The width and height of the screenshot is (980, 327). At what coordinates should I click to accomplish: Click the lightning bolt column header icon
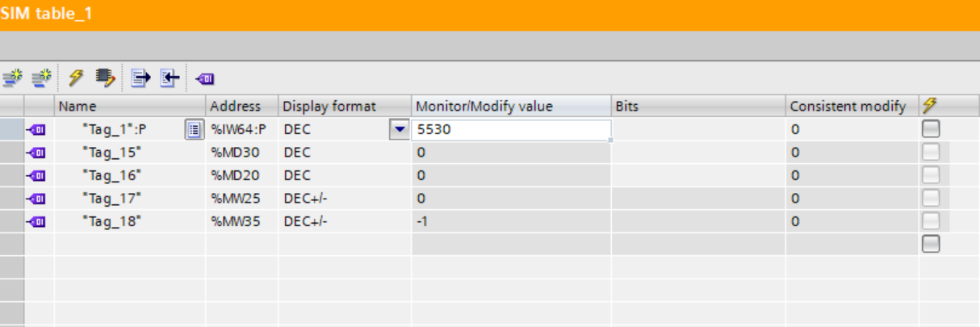click(929, 106)
